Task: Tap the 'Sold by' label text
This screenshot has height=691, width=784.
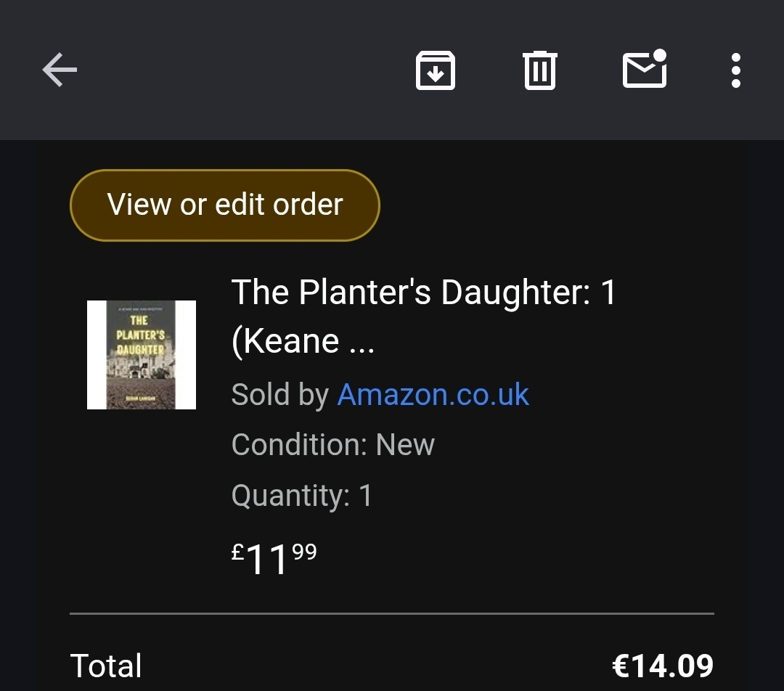Action: coord(279,395)
